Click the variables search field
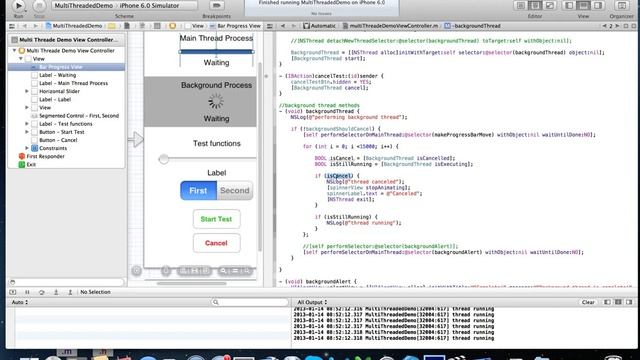Viewport: 640px width, 360px height. (250, 302)
